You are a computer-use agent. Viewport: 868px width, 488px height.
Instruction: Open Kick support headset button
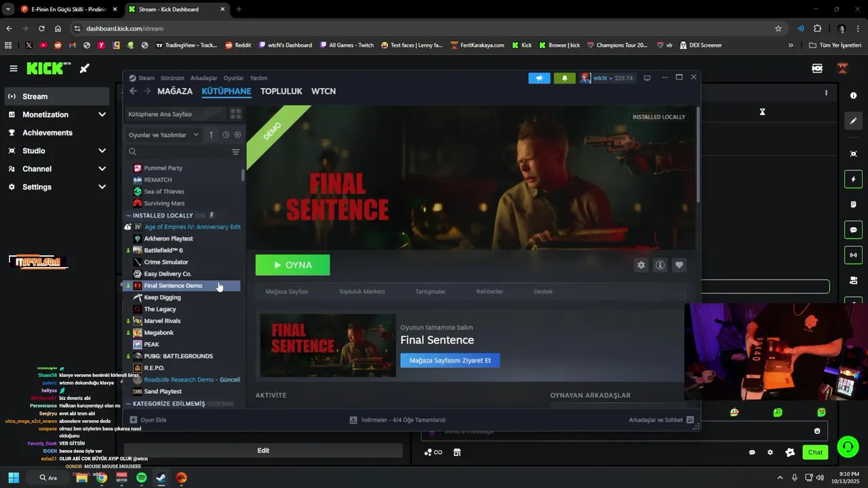click(x=848, y=446)
